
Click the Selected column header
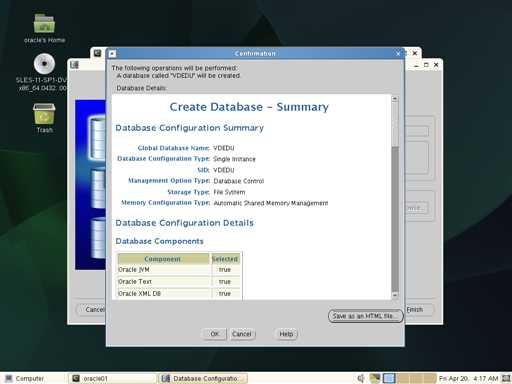(225, 259)
